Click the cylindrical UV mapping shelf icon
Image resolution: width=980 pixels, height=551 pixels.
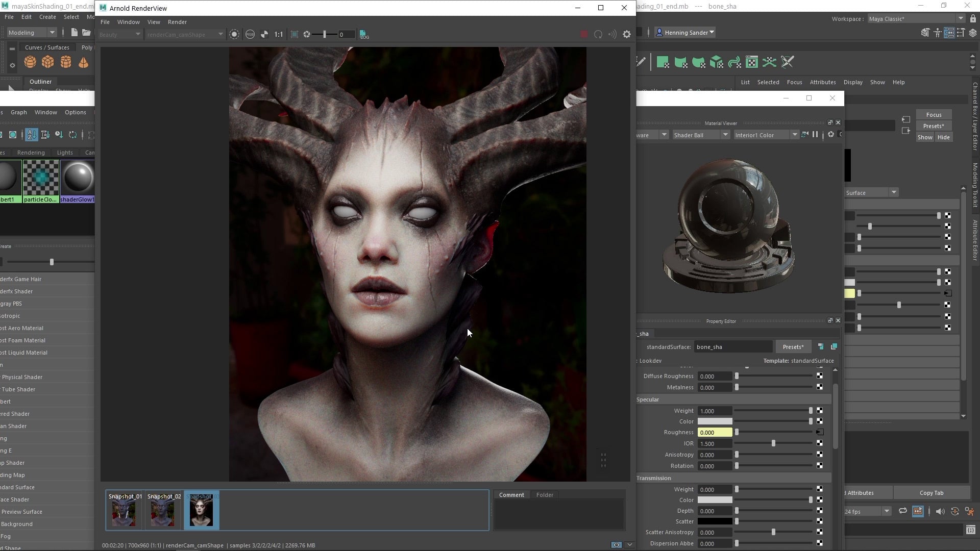tap(680, 62)
